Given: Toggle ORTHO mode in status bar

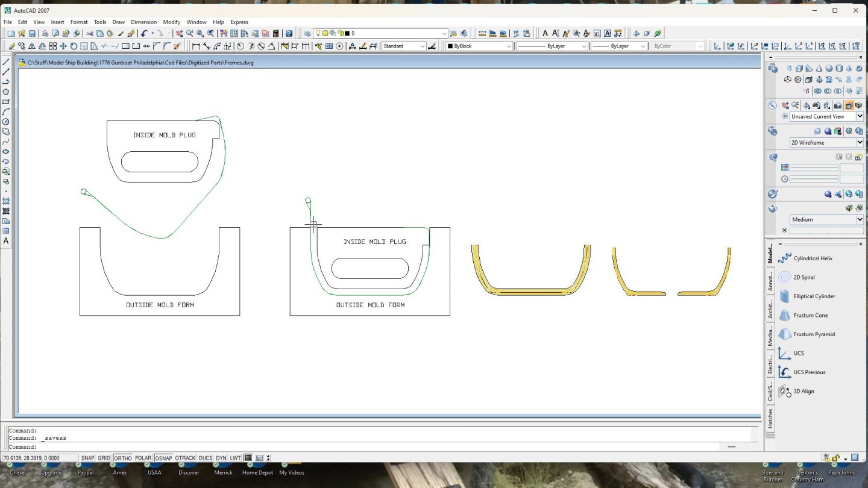Looking at the screenshot, I should click(122, 458).
